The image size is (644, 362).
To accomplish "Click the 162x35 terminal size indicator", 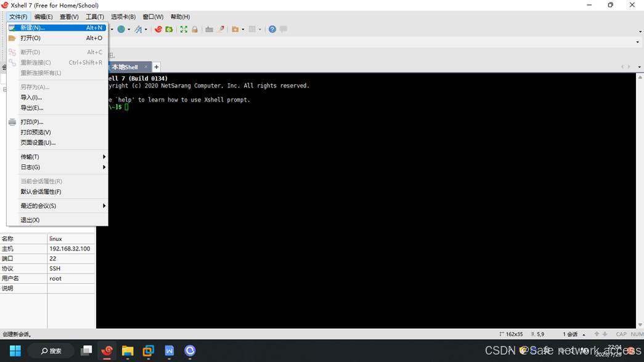I will pos(511,334).
